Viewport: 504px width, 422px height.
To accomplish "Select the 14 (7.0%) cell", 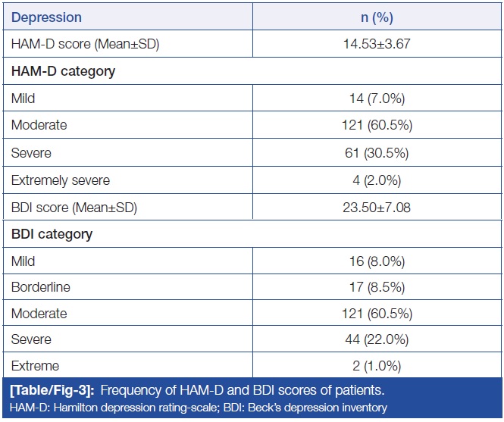I will tap(377, 98).
